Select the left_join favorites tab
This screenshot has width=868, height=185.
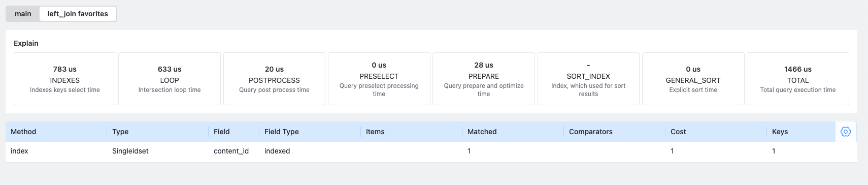coord(78,14)
